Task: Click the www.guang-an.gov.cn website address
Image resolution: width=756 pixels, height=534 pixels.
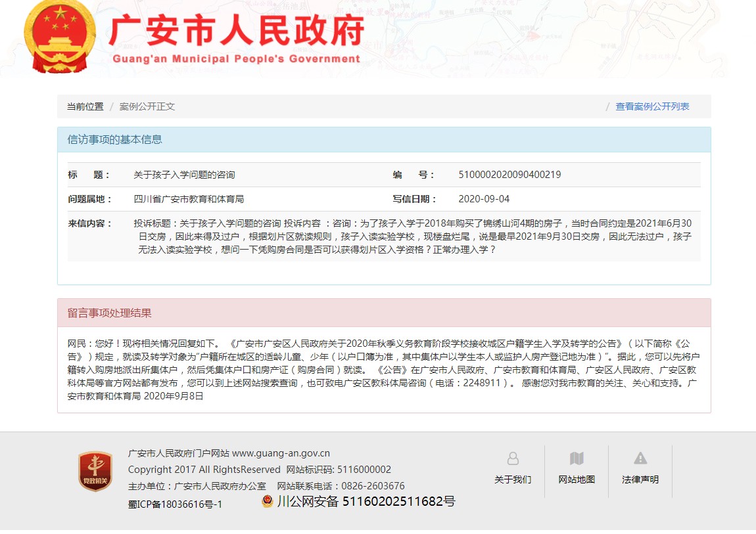Action: [281, 453]
